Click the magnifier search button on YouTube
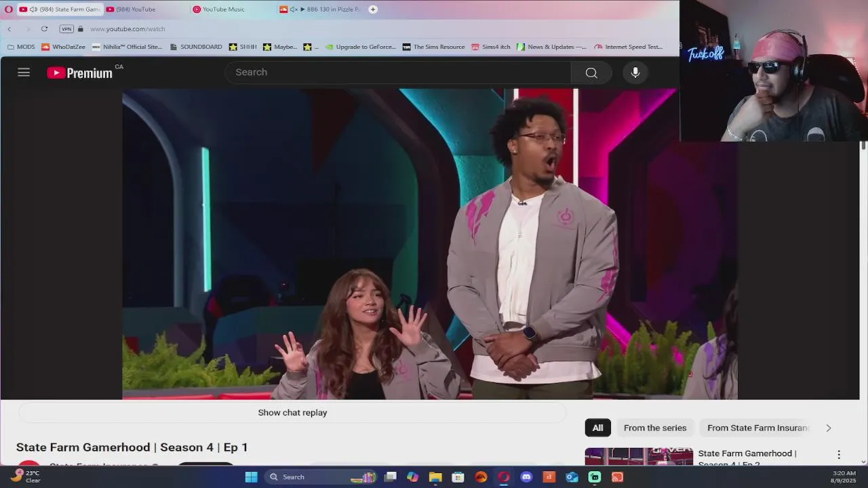The height and width of the screenshot is (488, 868). (x=591, y=73)
